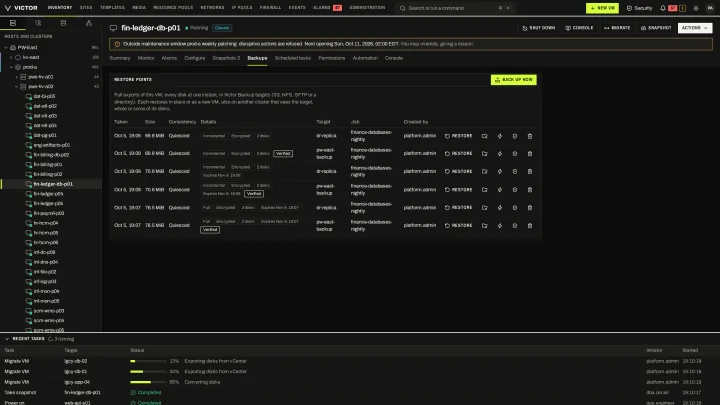Delete the 78.5 MiB dr-replica restore point
The image size is (720, 405).
(530, 208)
